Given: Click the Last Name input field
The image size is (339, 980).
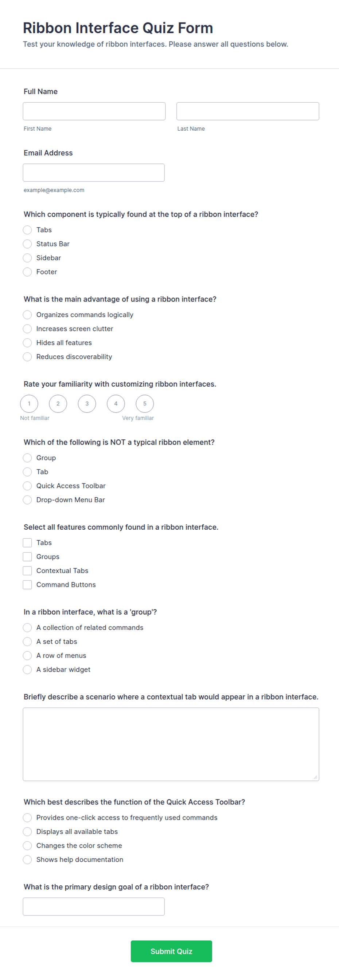Looking at the screenshot, I should (x=248, y=111).
